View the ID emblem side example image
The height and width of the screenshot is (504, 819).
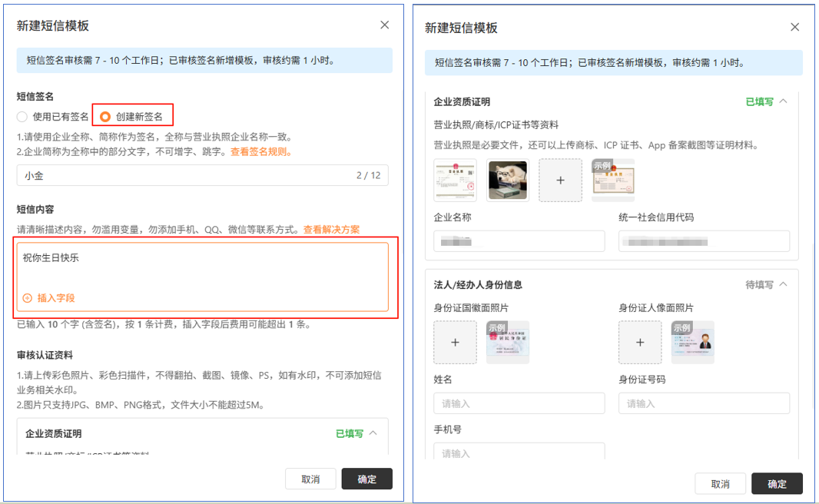[508, 342]
